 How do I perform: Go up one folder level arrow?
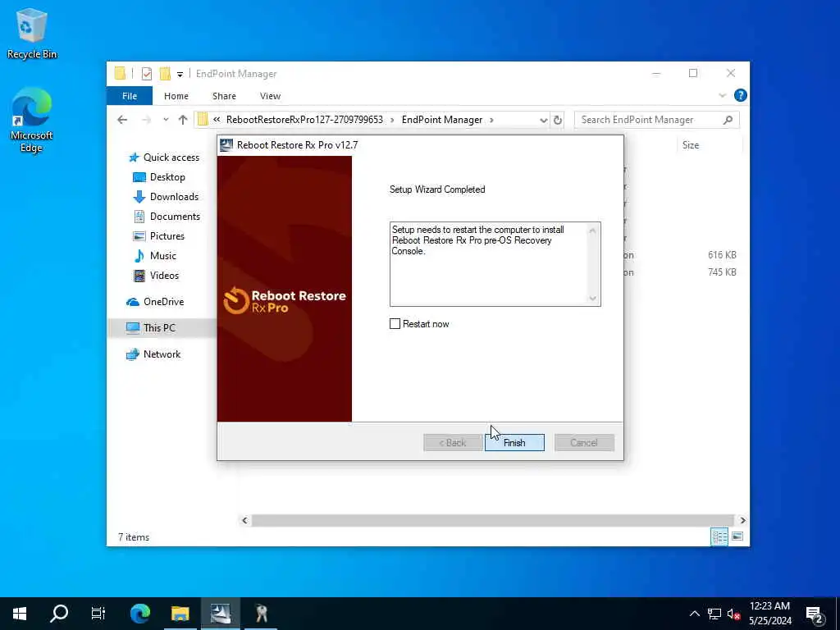(183, 120)
